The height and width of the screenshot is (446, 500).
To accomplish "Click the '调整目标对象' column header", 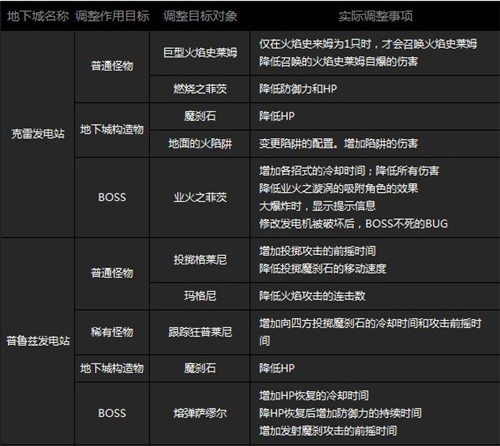I will click(x=200, y=16).
